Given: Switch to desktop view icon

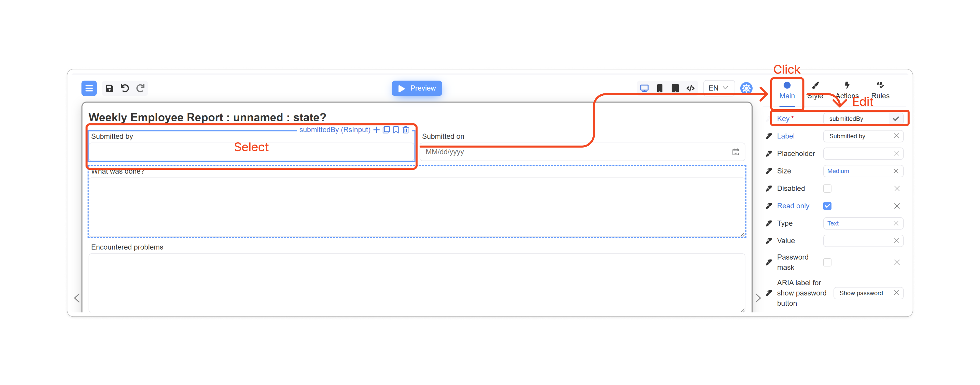Looking at the screenshot, I should 644,88.
